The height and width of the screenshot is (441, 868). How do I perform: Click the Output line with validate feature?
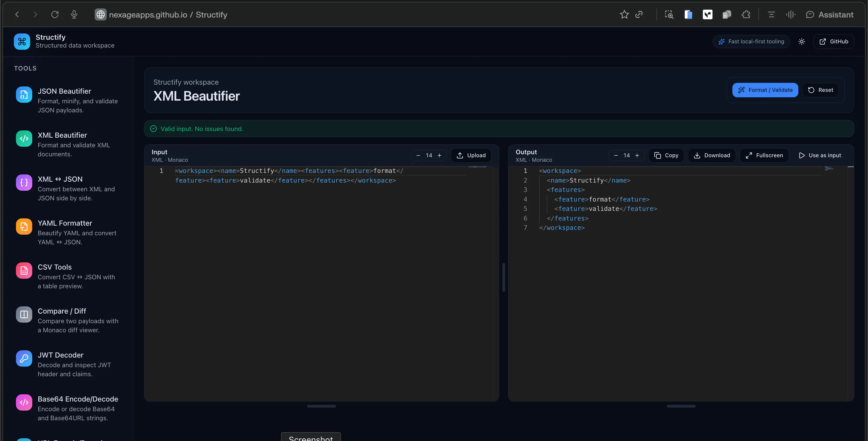click(x=605, y=209)
